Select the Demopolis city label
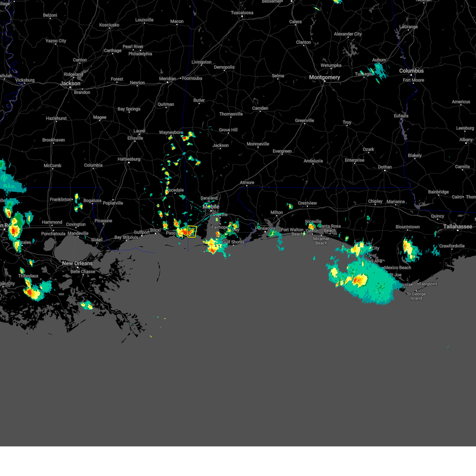The width and height of the screenshot is (476, 476). 224,67
